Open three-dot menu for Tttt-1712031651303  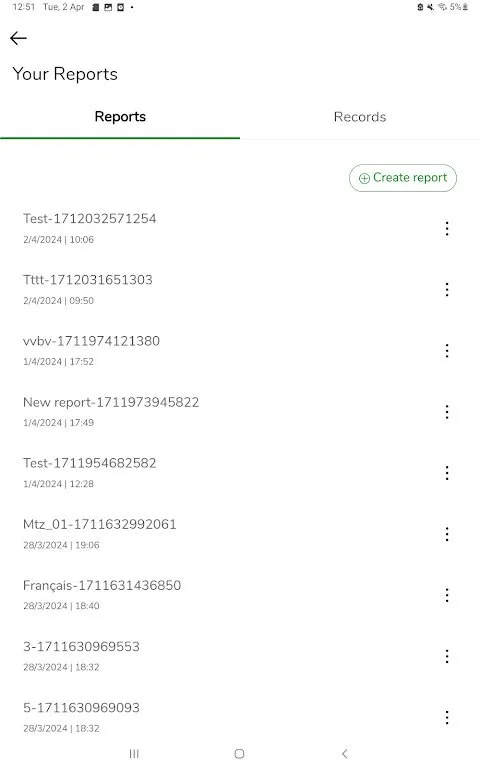[447, 290]
